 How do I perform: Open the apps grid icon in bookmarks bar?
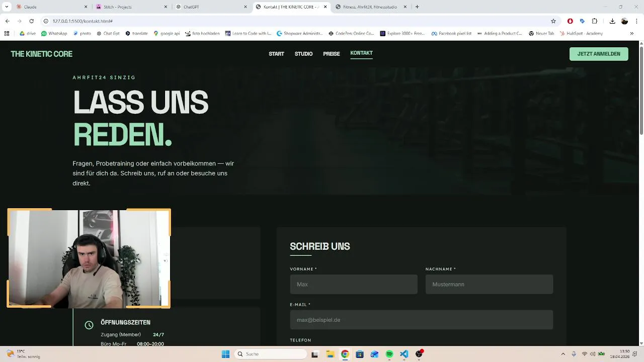click(7, 34)
